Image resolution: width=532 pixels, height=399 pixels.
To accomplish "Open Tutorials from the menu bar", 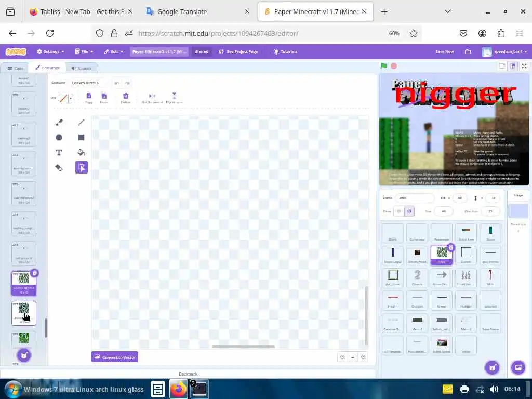I will (285, 51).
